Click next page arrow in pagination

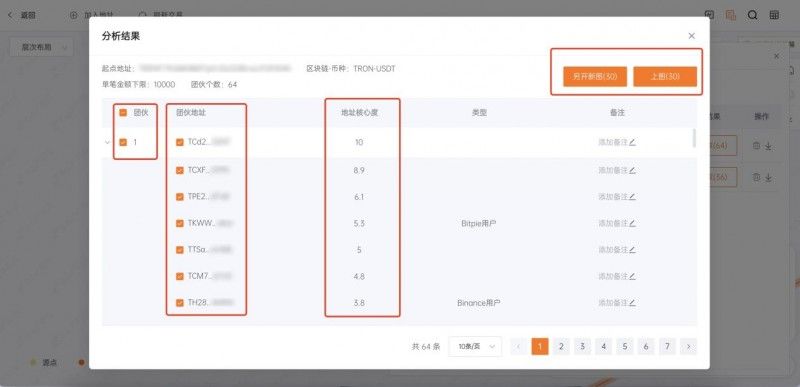(689, 347)
